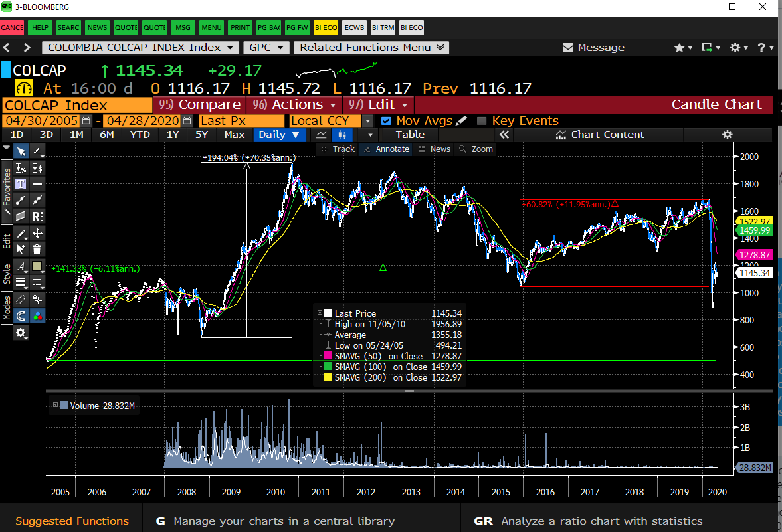
Task: Enable Mov Avgs checkbox
Action: 385,121
